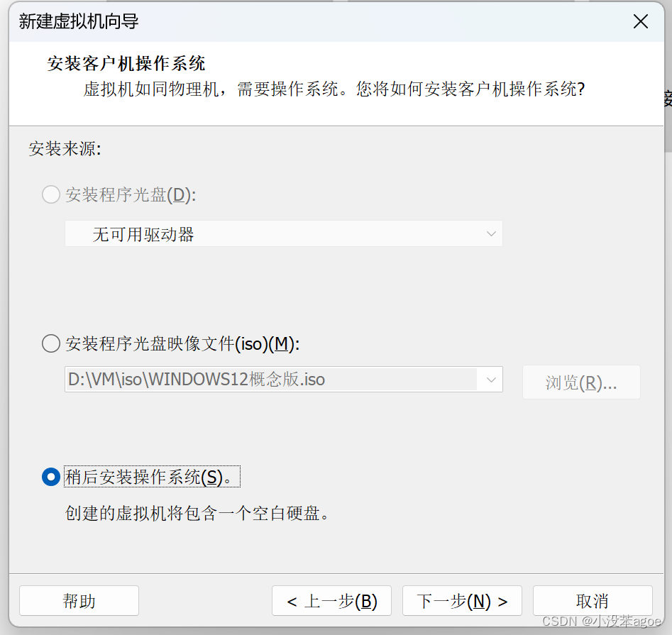Click the "取消" cancel button
The height and width of the screenshot is (635, 672).
(593, 600)
